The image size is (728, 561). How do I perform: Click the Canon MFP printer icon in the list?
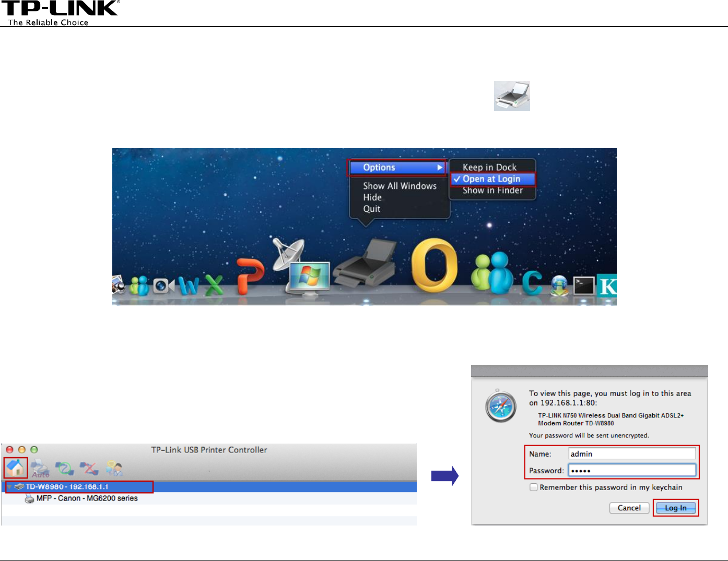click(x=29, y=499)
